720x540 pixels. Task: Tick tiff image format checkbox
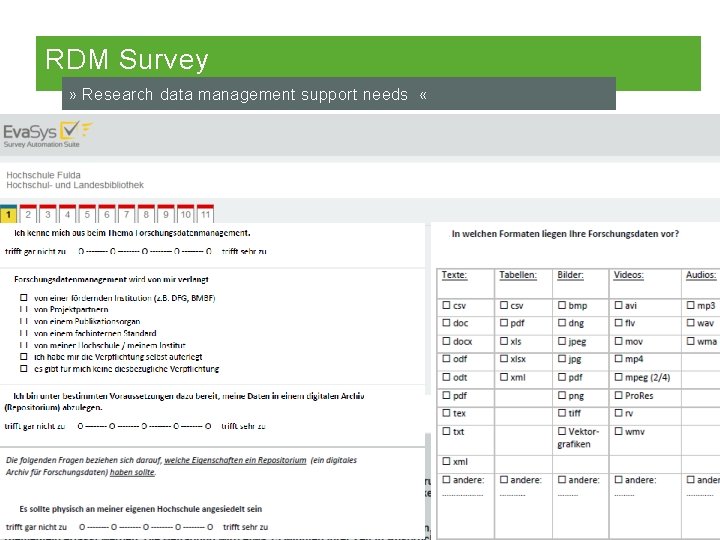562,412
